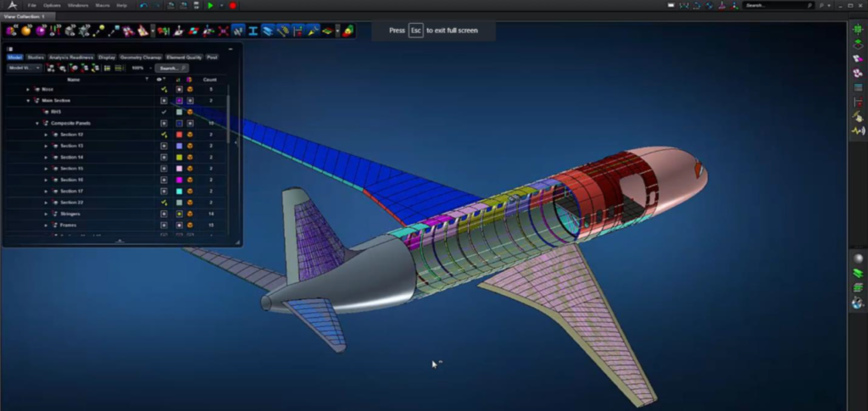Screen dimensions: 868x411
Task: Open the Windows menu
Action: pos(78,6)
